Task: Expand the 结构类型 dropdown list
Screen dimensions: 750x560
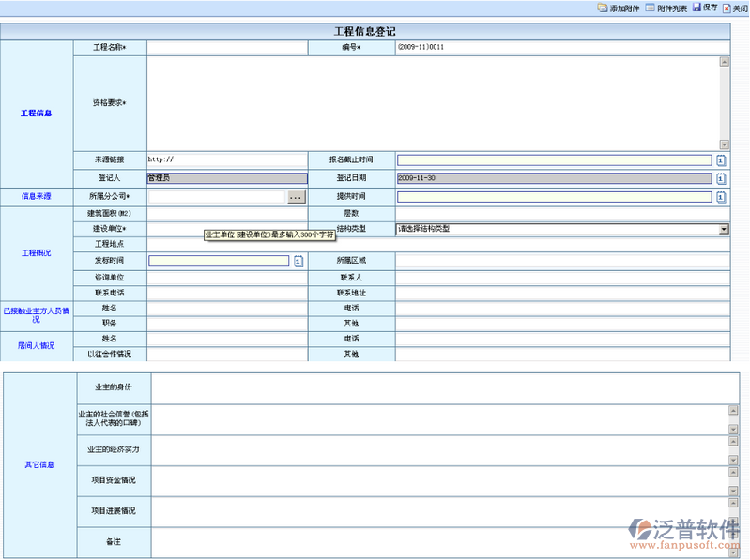Action: click(x=724, y=229)
